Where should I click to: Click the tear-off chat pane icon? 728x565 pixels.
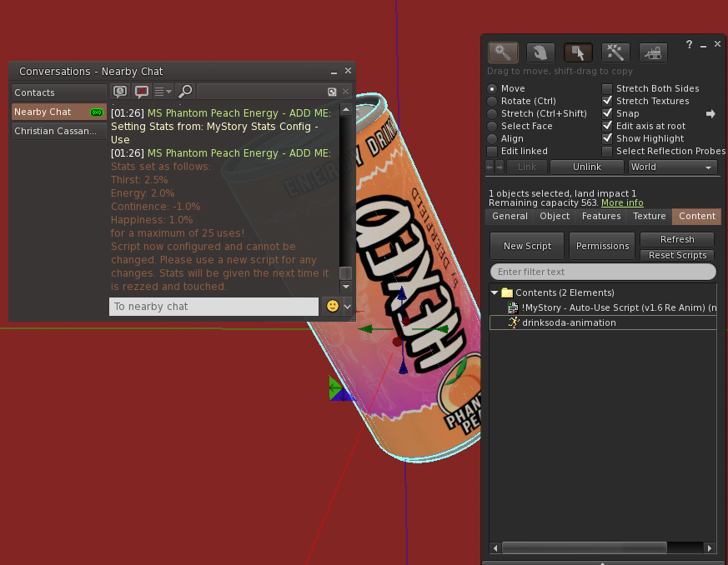coord(332,92)
